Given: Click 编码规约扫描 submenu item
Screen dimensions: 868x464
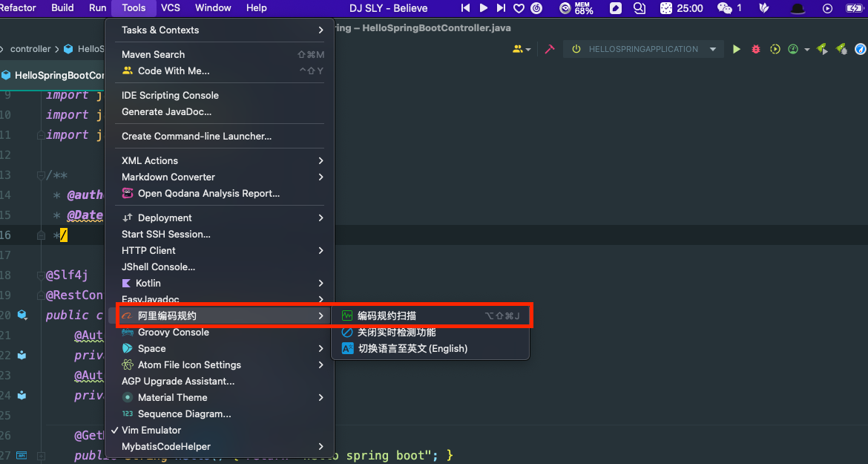Looking at the screenshot, I should [x=430, y=316].
